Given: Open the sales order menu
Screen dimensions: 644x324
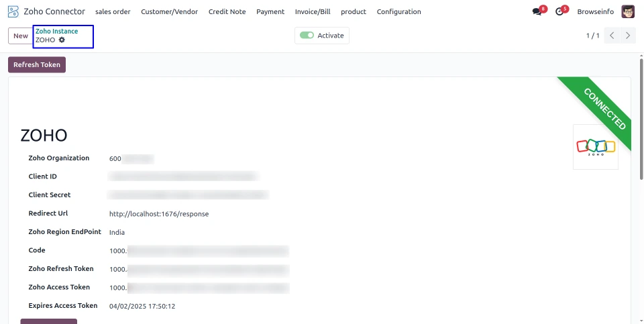Looking at the screenshot, I should [x=113, y=11].
